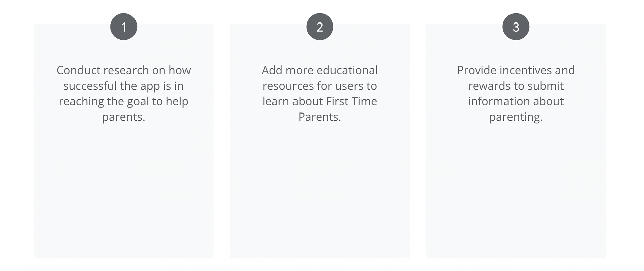Click empty area of the first card

pyautogui.click(x=123, y=191)
